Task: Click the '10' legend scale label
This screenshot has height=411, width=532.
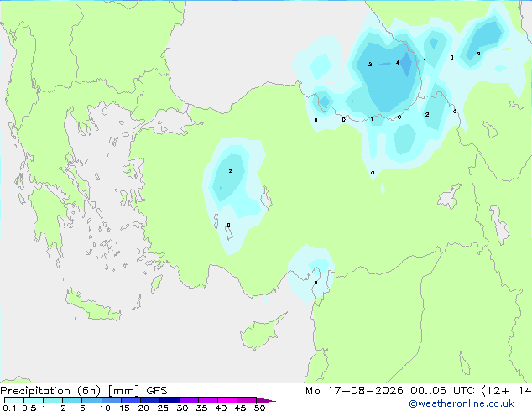Action: pos(105,408)
